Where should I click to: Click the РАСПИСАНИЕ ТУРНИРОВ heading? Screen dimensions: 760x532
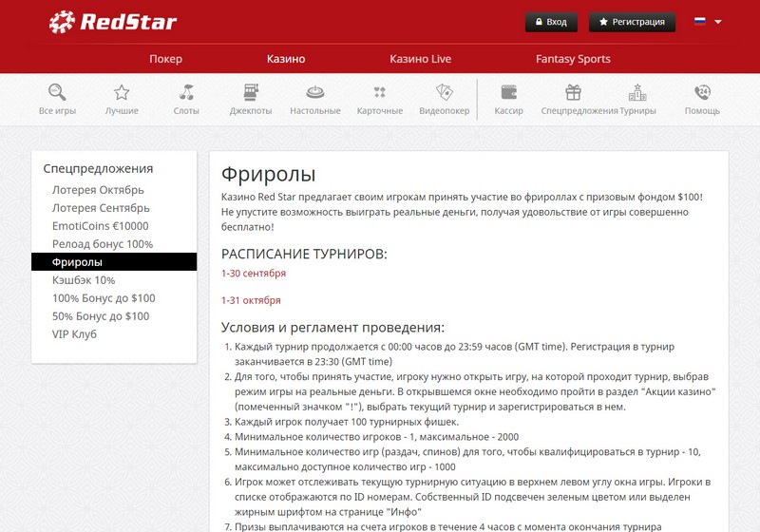304,254
